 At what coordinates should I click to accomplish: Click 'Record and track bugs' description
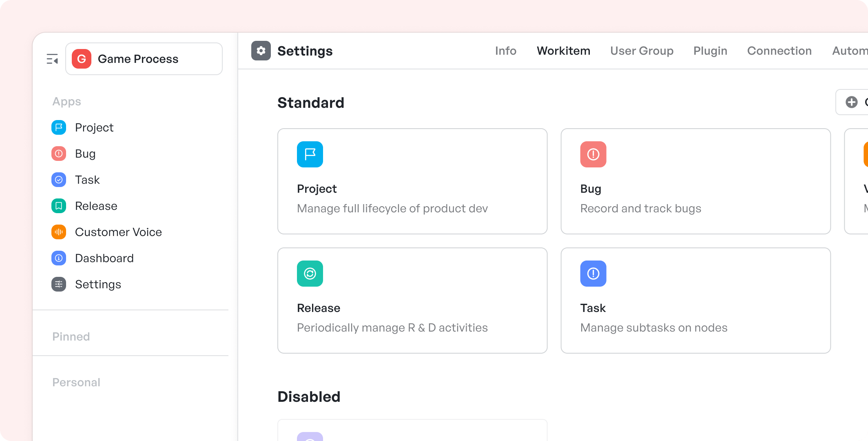click(641, 209)
